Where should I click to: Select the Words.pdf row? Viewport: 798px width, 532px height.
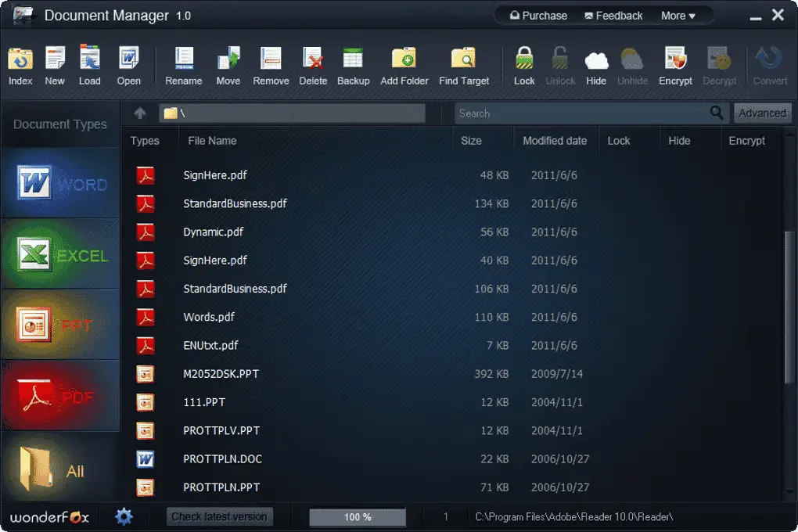tap(453, 317)
